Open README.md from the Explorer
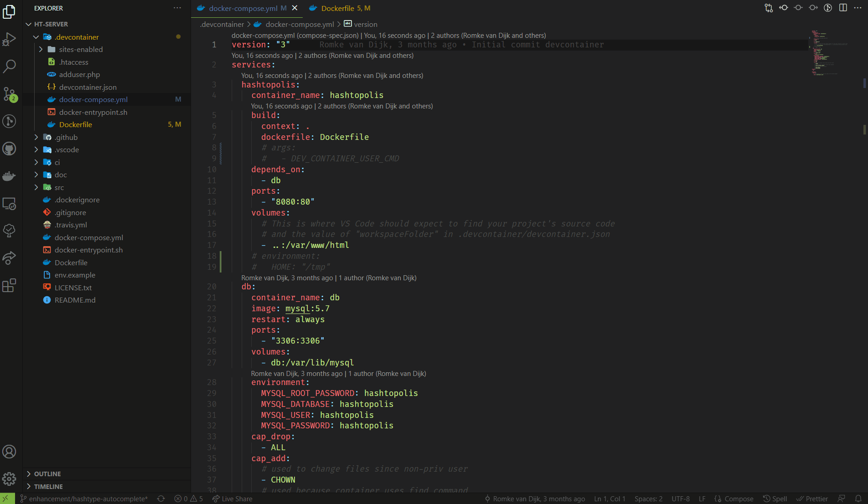 (x=74, y=300)
